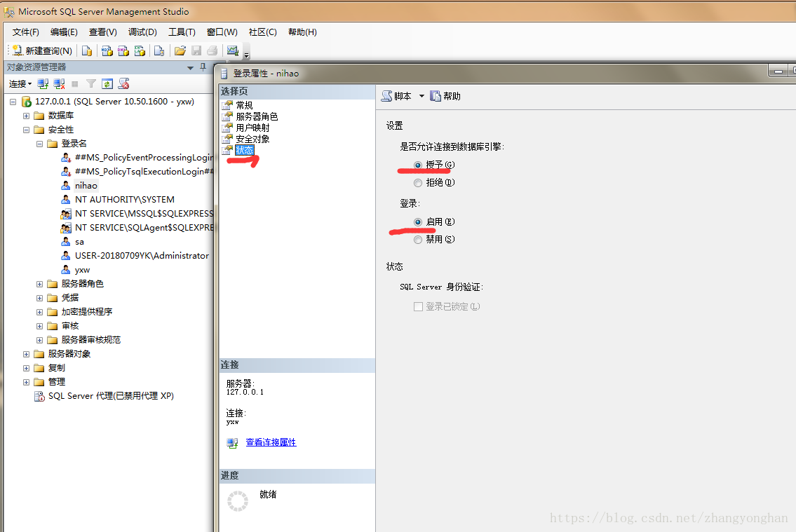
Task: Click the Analysis Services XMLA query icon
Action: tap(140, 50)
